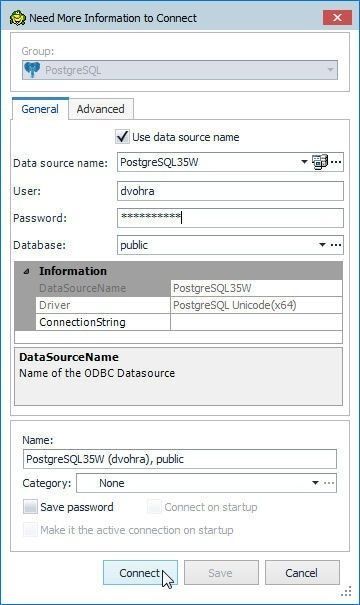
Task: Switch to the Advanced tab
Action: 101,109
